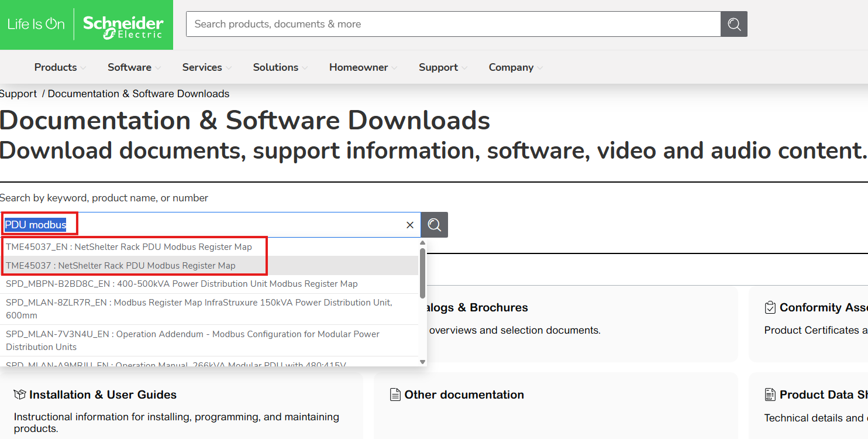The height and width of the screenshot is (439, 868).
Task: Click suggestion list scroll up arrow
Action: point(423,243)
